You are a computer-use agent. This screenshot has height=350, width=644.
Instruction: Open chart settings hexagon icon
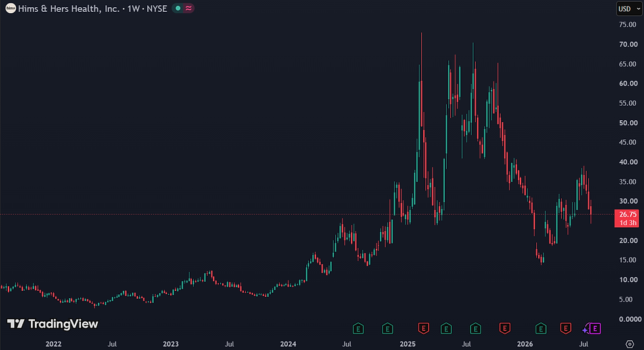click(x=630, y=344)
